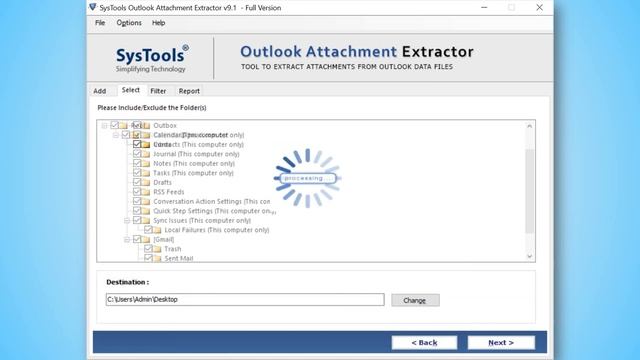Click the Drafts folder icon

coord(146,182)
